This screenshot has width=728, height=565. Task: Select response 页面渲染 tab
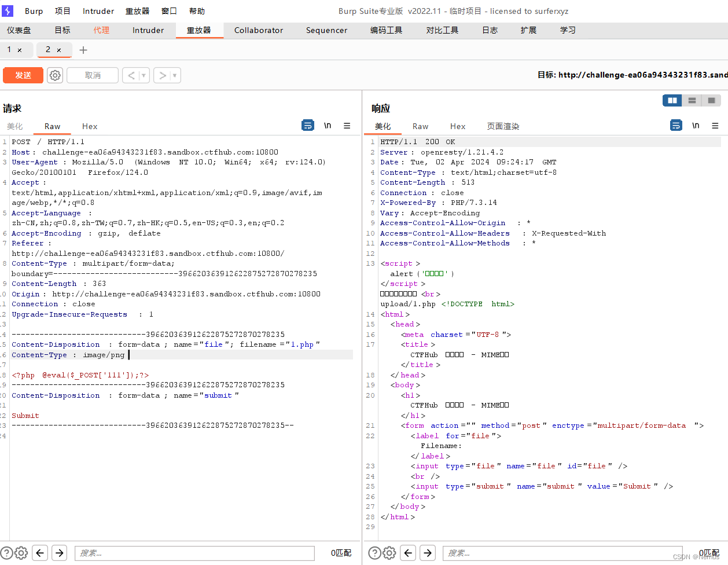click(503, 126)
